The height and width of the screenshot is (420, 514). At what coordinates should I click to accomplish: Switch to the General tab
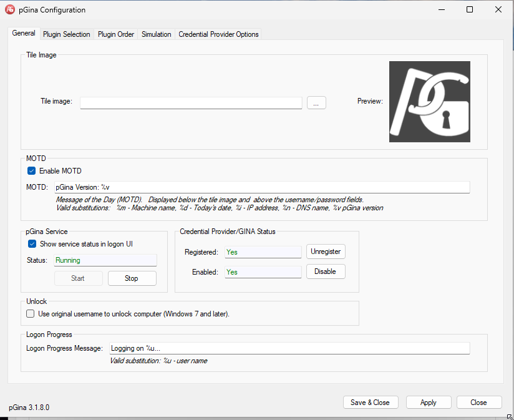coord(24,33)
